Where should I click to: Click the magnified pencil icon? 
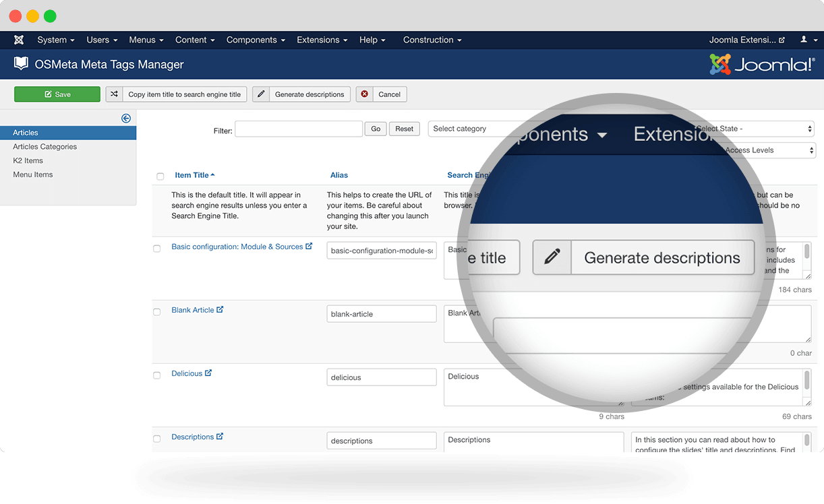(x=552, y=257)
